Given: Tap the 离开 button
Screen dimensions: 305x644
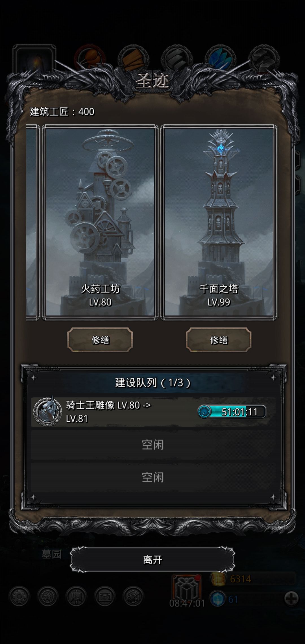Looking at the screenshot, I should [x=152, y=559].
